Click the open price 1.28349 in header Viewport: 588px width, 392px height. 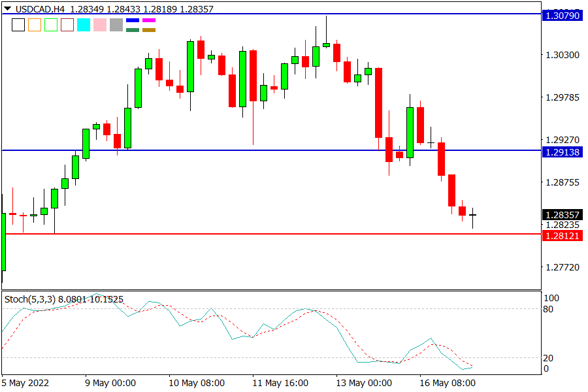(87, 9)
